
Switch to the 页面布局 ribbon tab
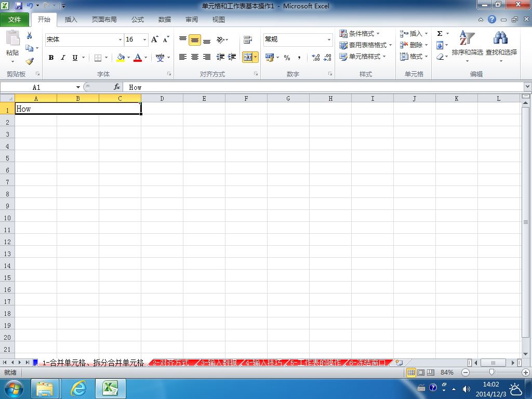104,20
